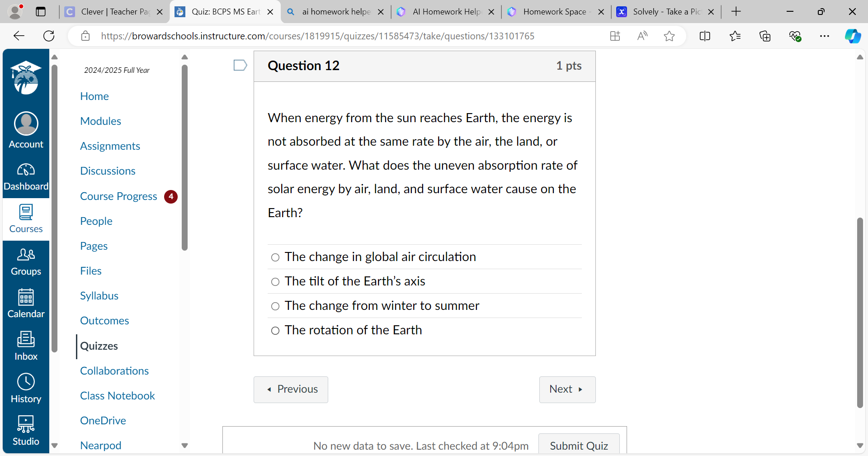Open the Account menu in Canvas sidebar

click(x=26, y=130)
